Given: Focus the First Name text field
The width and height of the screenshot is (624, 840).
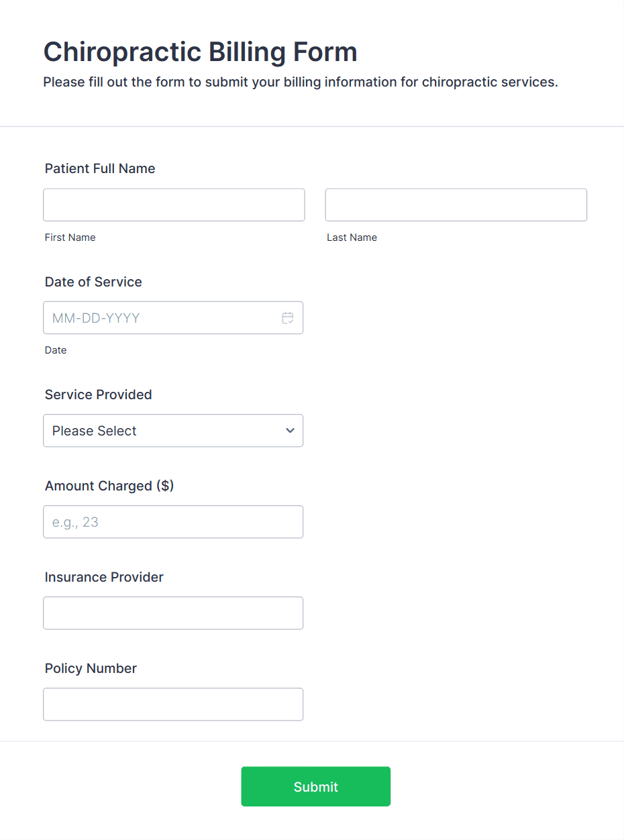Looking at the screenshot, I should 174,205.
